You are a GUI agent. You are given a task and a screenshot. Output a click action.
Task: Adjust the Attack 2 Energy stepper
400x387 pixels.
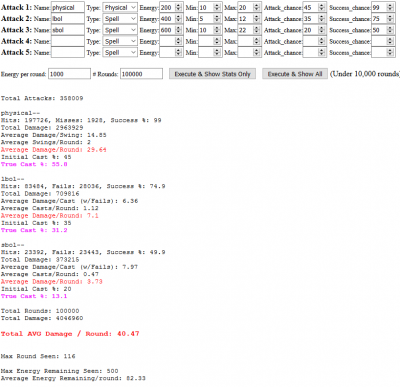pyautogui.click(x=179, y=19)
